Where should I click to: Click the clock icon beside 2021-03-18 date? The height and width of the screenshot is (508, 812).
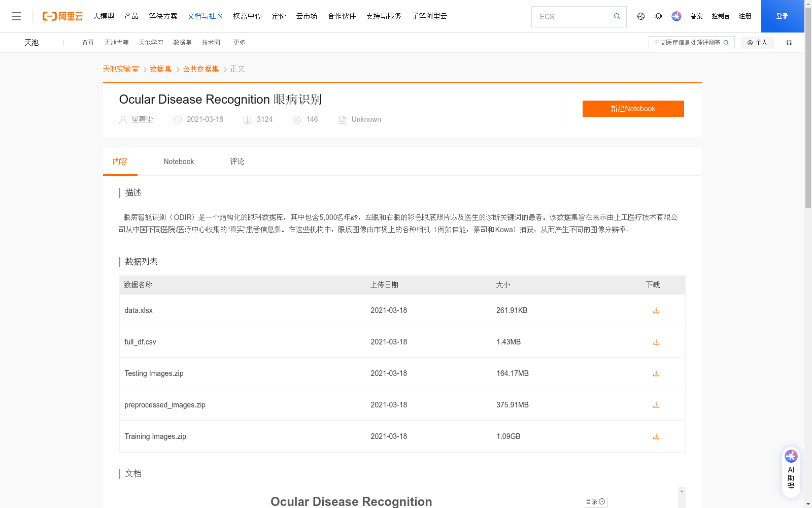[x=178, y=120]
